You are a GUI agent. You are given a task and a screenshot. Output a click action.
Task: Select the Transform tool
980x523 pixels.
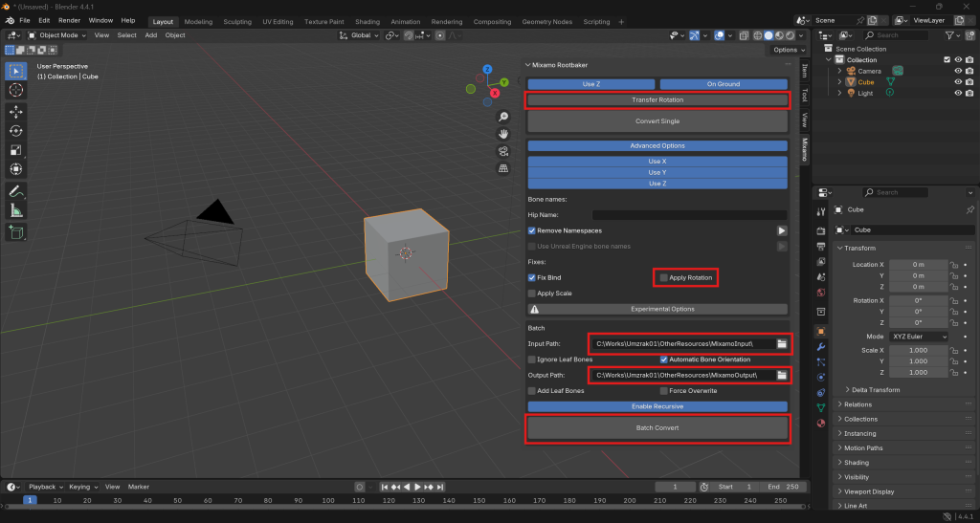click(15, 169)
